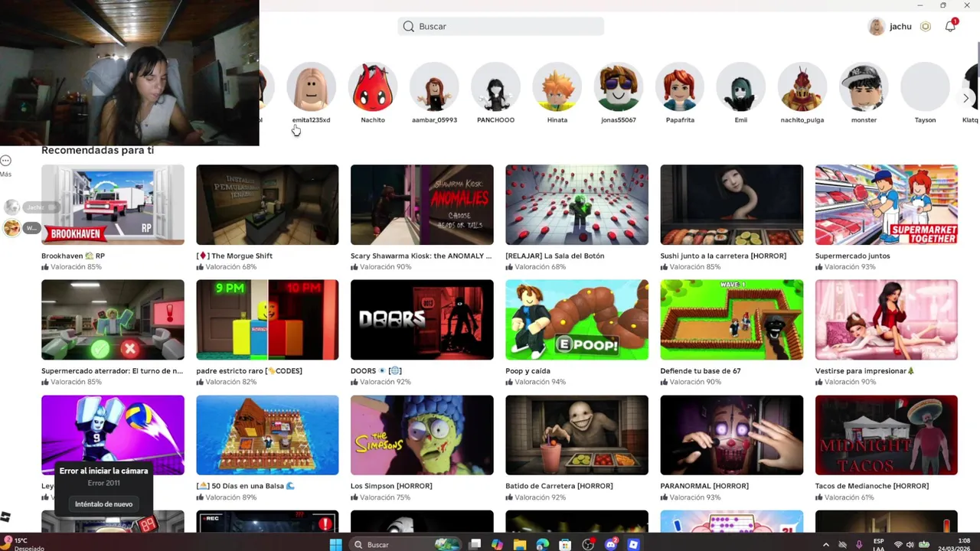Open Microsoft Store in the taskbar
Viewport: 980px width, 551px height.
(x=565, y=545)
